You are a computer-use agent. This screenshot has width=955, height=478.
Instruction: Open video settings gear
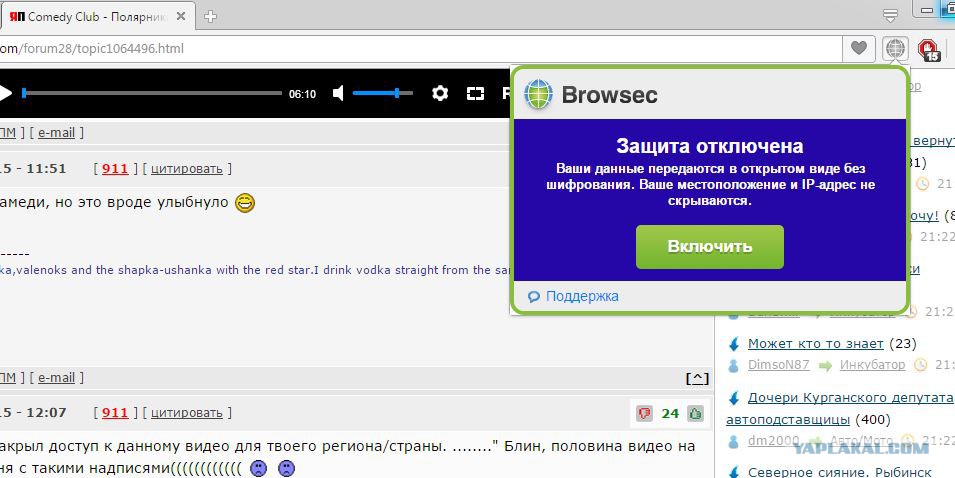(440, 93)
